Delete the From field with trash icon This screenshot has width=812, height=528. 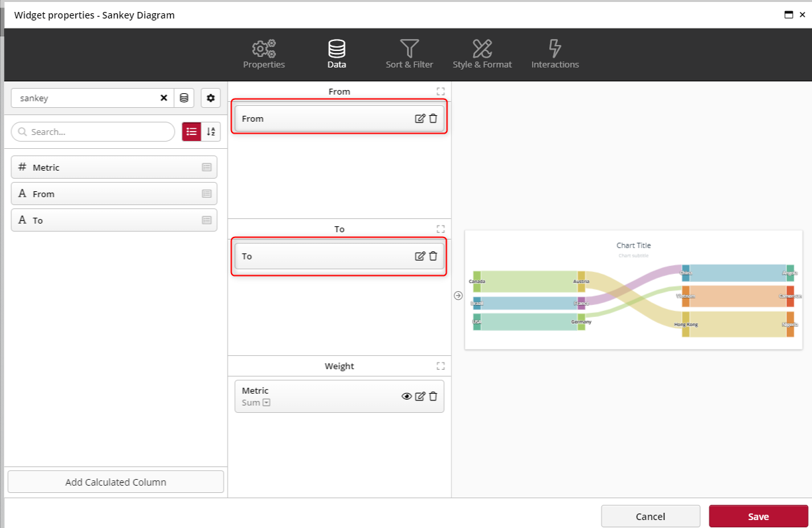pyautogui.click(x=433, y=118)
